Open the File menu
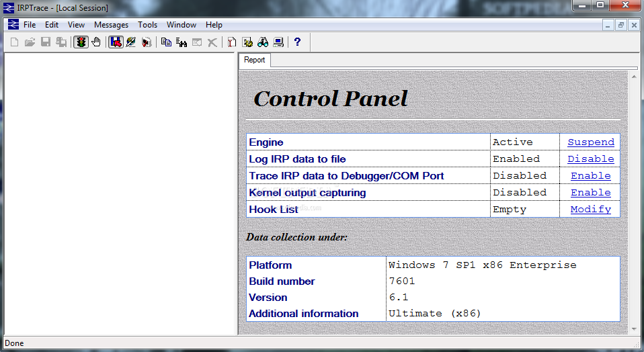 pyautogui.click(x=30, y=25)
